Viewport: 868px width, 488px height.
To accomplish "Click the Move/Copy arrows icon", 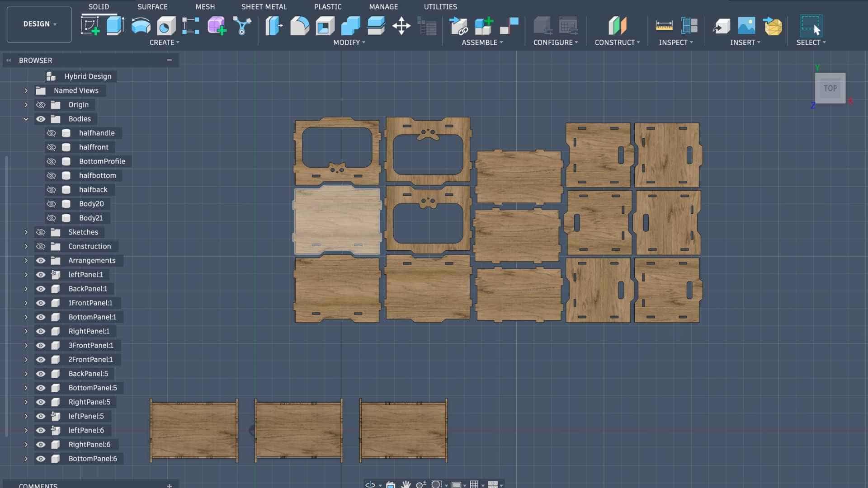I will (x=401, y=25).
